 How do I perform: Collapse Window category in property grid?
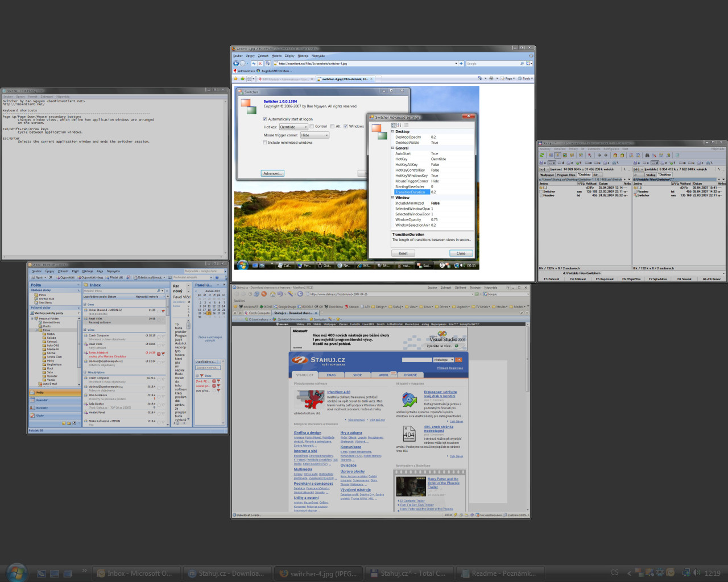392,197
